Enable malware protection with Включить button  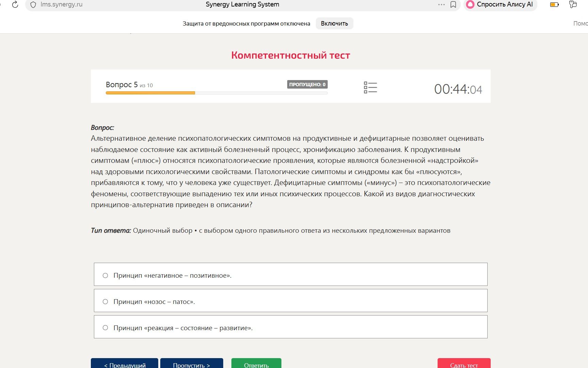334,24
